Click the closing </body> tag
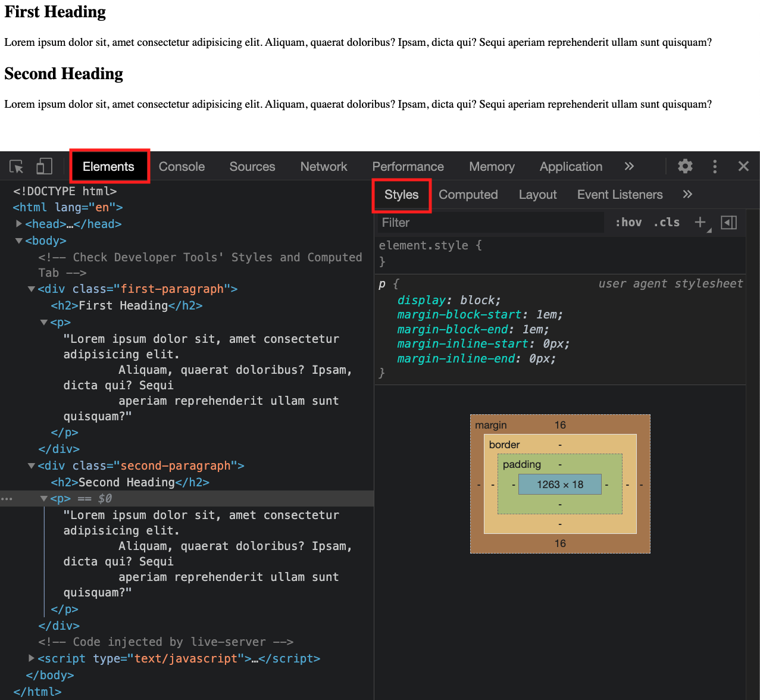760x700 pixels. pos(50,675)
